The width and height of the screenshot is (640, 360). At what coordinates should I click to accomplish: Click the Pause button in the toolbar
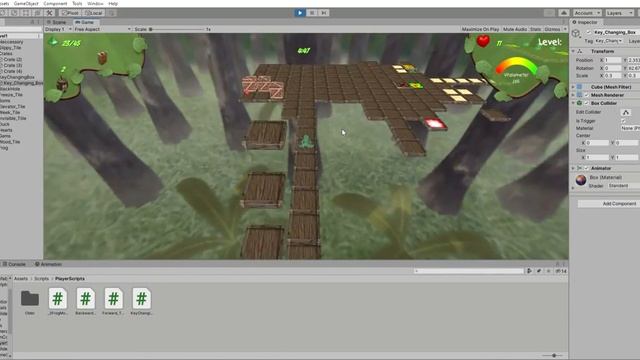(312, 13)
